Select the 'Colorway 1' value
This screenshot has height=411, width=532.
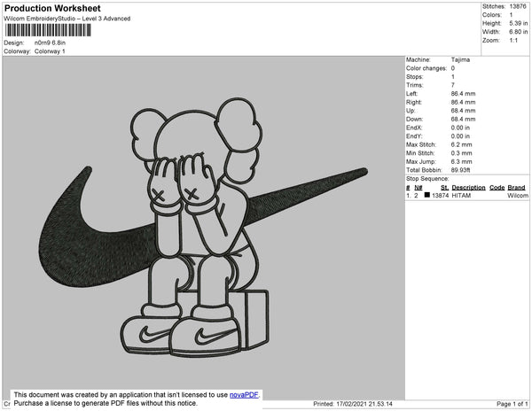point(50,51)
